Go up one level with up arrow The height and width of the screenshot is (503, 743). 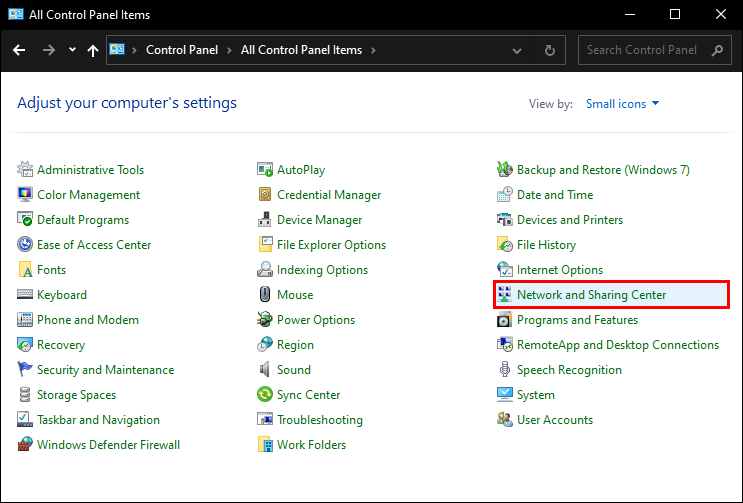point(93,50)
